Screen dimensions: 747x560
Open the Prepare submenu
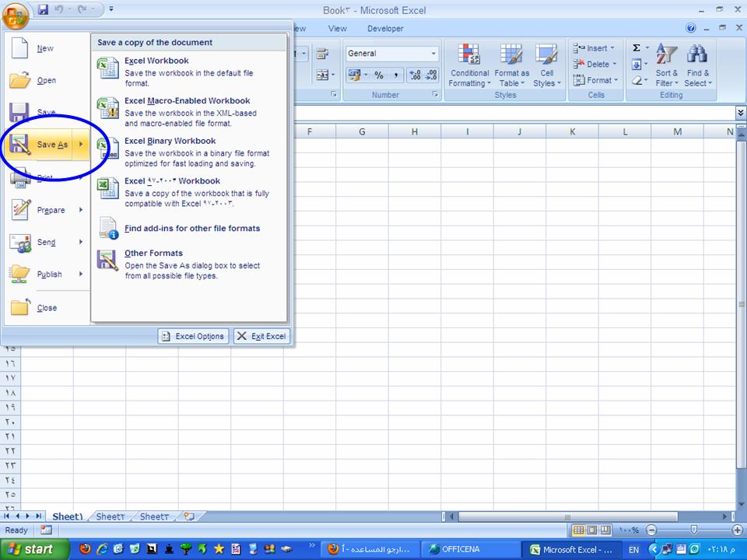point(47,210)
